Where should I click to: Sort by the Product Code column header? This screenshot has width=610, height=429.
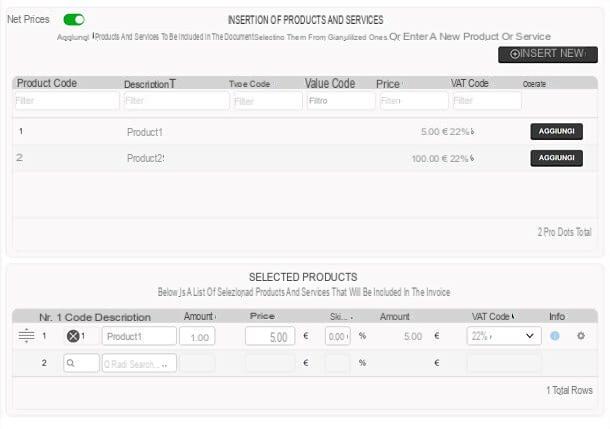(47, 83)
